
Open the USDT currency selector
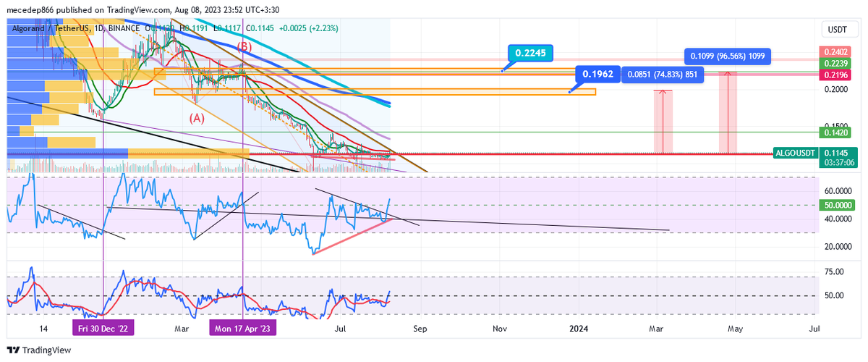838,30
